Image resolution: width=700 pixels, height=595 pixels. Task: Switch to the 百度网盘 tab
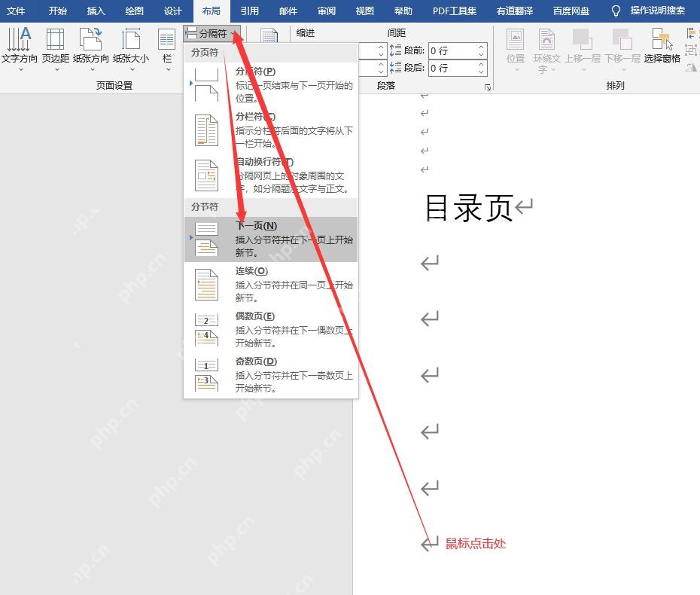pyautogui.click(x=571, y=11)
